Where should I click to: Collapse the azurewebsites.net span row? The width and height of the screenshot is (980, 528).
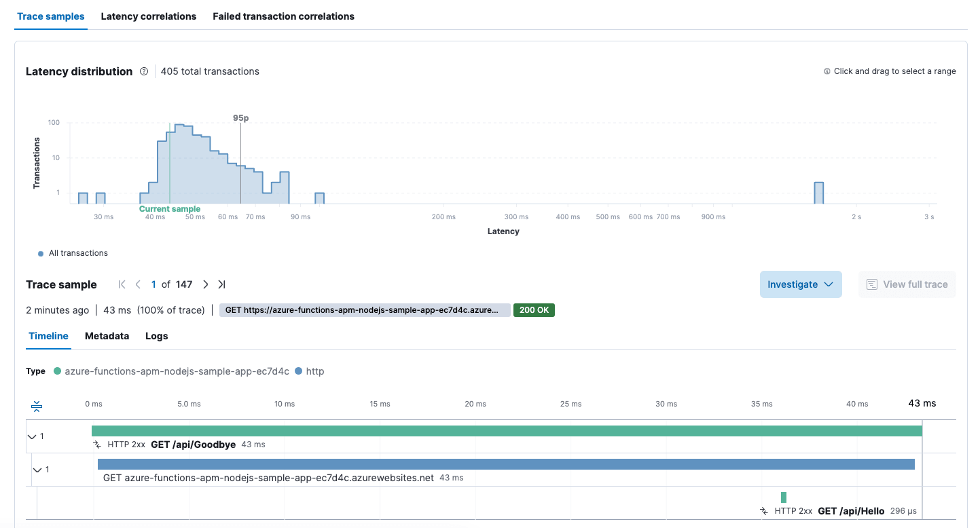(x=37, y=470)
